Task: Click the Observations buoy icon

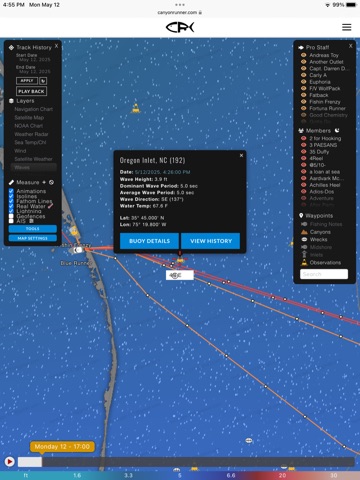Action: coord(304,263)
